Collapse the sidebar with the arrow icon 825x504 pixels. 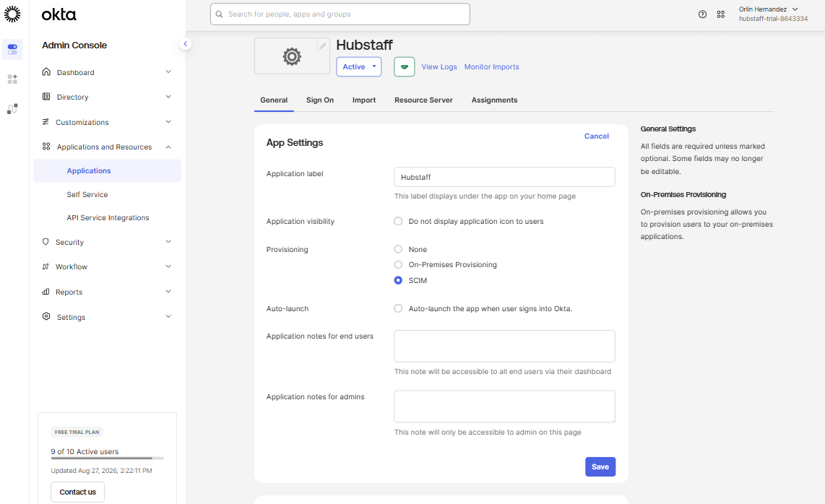point(185,43)
